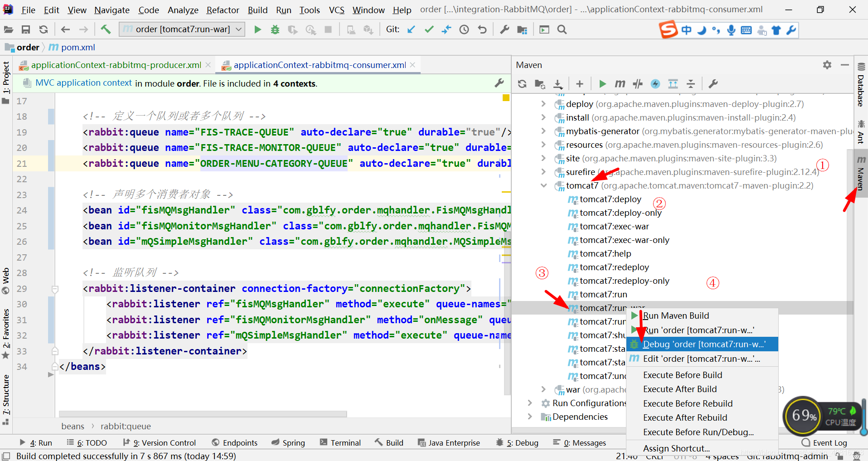Screen dimensions: 868x461
Task: Close applicationContext-rabbitmq-consumer.xml tab
Action: click(412, 65)
